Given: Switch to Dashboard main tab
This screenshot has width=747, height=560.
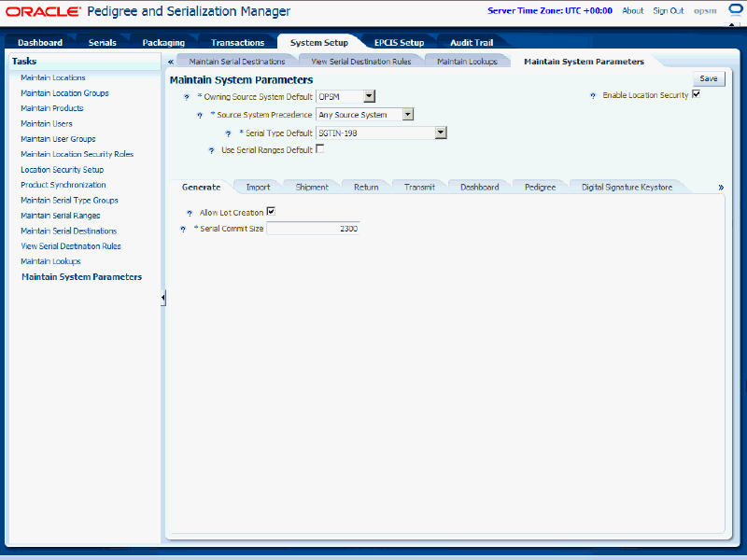Looking at the screenshot, I should coord(40,42).
